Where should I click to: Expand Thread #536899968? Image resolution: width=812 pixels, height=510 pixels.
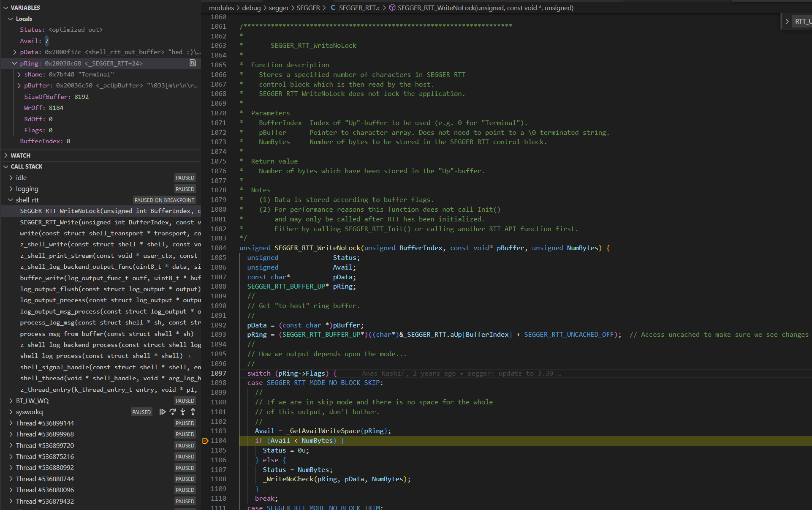(11, 434)
